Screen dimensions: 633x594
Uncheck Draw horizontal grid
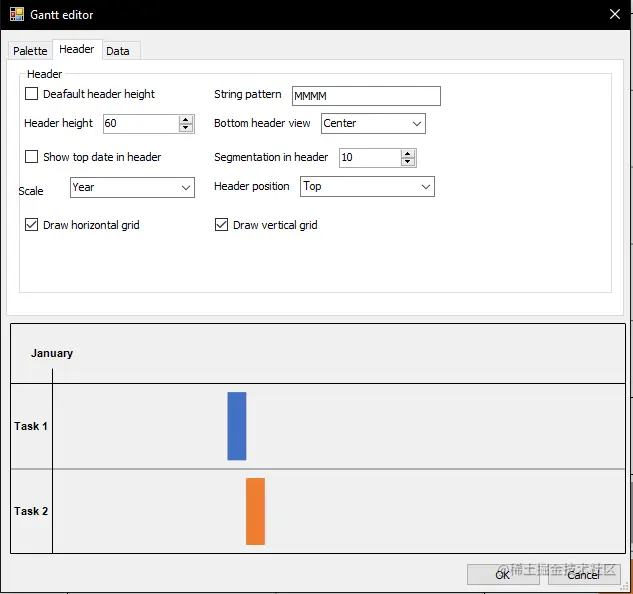tap(31, 225)
